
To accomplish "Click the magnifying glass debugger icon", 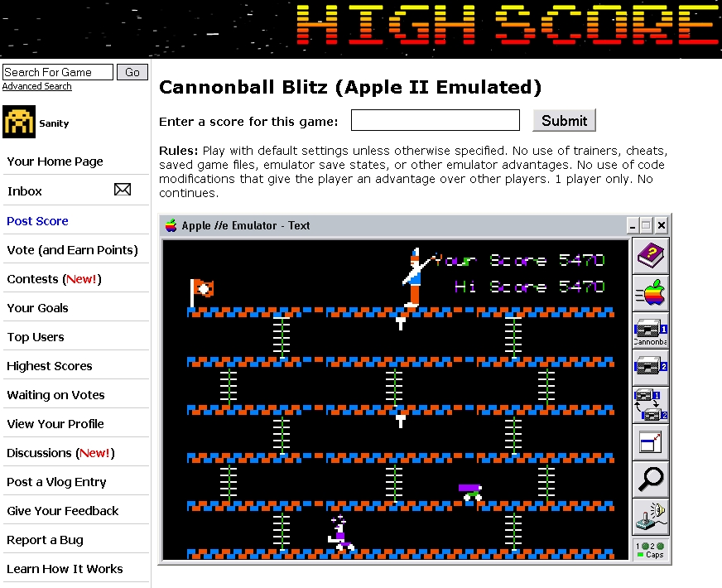I will (x=650, y=479).
